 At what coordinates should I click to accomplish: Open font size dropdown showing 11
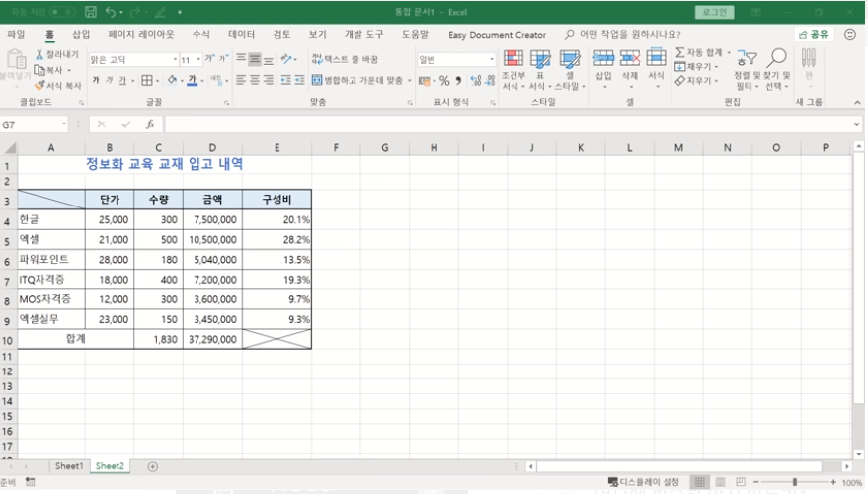tap(198, 59)
